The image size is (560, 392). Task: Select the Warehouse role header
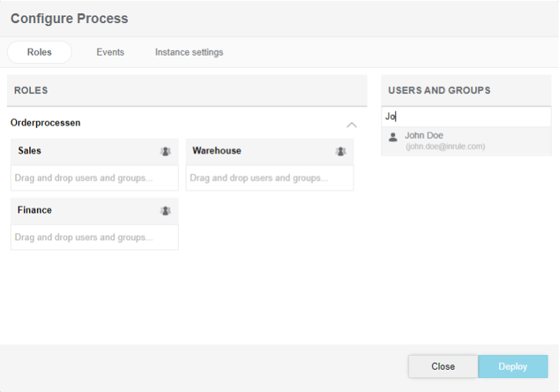pos(217,151)
